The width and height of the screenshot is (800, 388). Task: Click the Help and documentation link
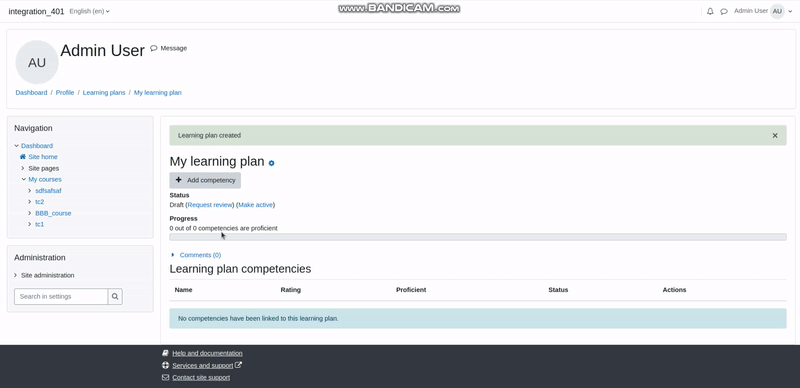click(207, 353)
